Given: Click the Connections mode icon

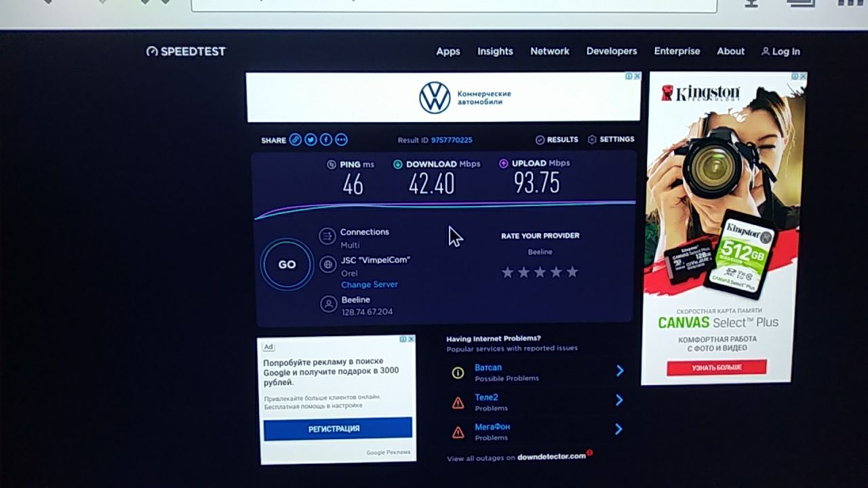Looking at the screenshot, I should 328,236.
